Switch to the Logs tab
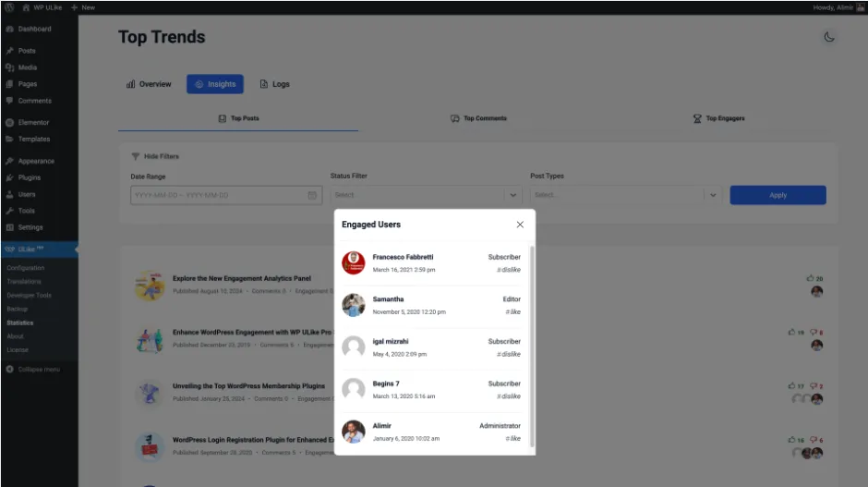The height and width of the screenshot is (487, 868). tap(274, 84)
